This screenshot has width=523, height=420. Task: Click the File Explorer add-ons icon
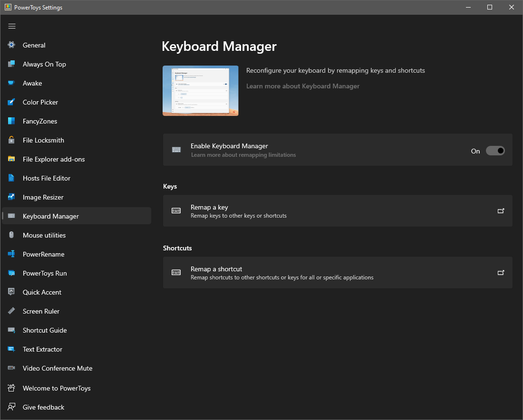click(11, 159)
